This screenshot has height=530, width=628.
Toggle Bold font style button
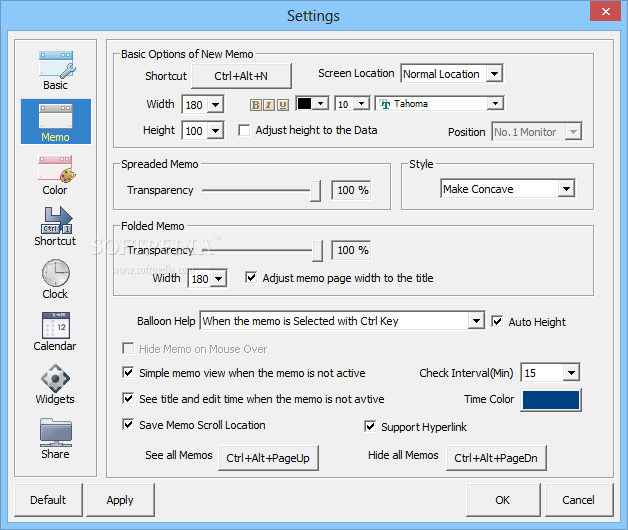256,105
